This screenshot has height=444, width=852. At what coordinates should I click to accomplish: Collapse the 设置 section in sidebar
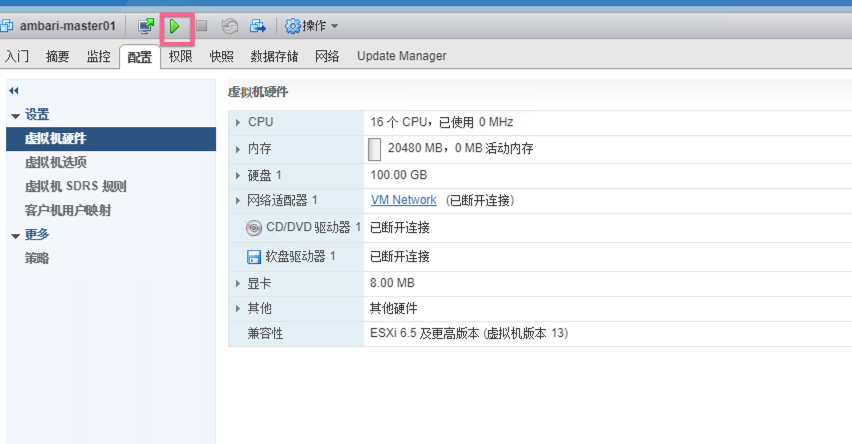tap(15, 116)
